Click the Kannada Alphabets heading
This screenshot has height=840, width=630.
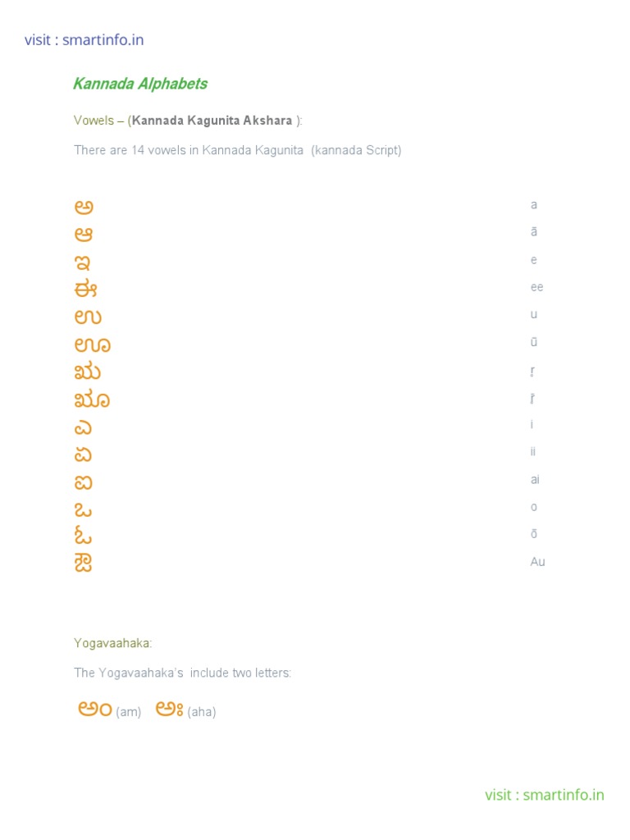140,84
